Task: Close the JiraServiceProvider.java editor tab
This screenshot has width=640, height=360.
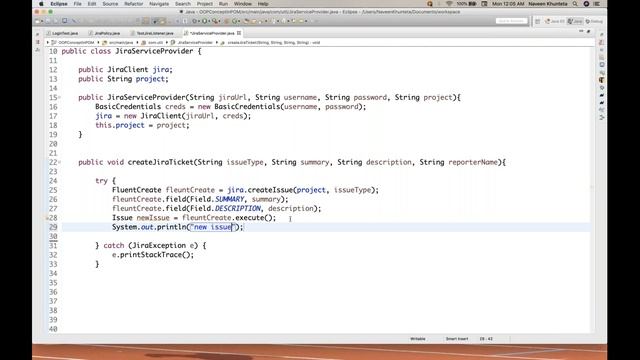Action: coord(239,33)
